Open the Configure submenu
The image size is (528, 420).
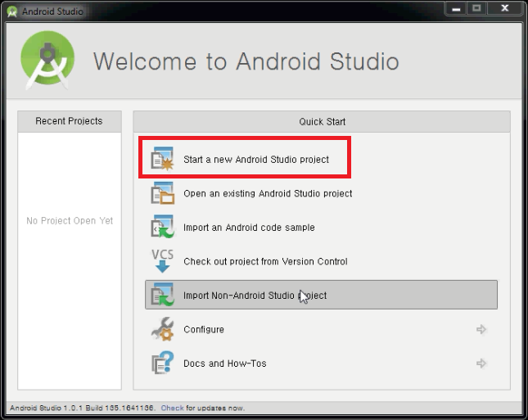[x=321, y=329]
